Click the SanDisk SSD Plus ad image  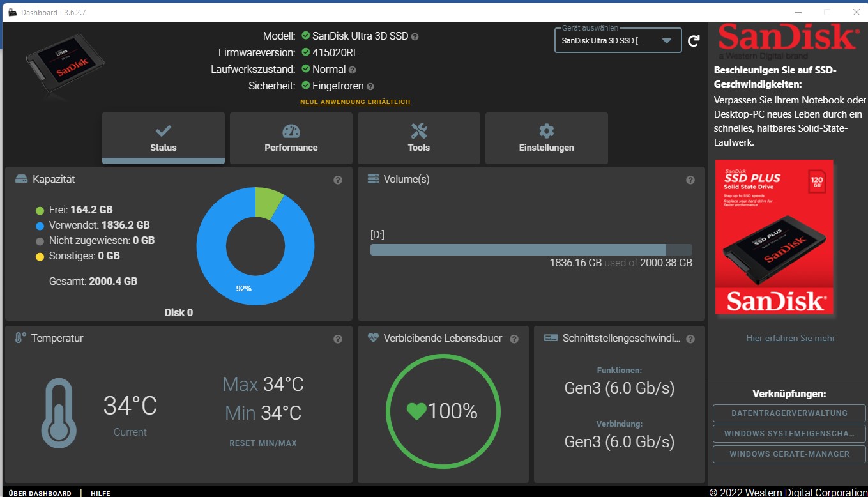tap(774, 236)
